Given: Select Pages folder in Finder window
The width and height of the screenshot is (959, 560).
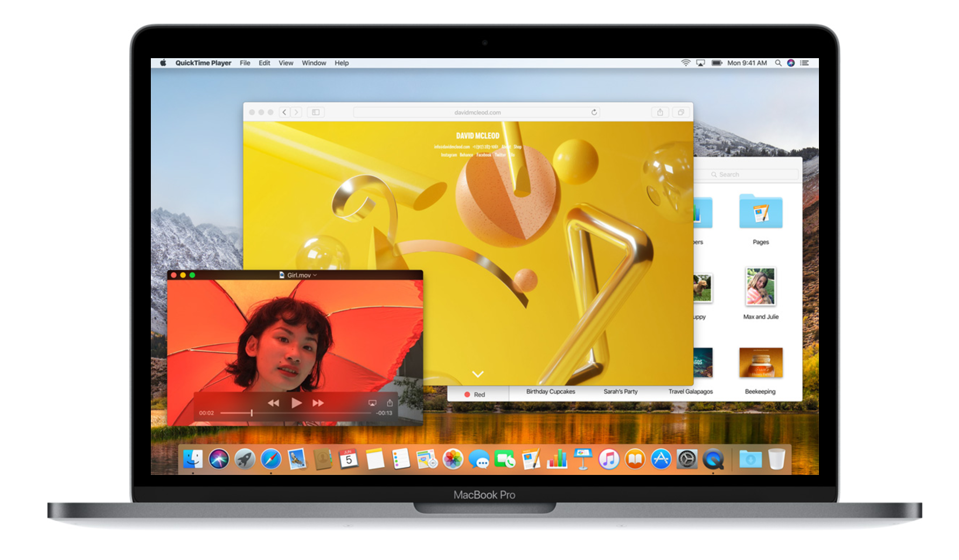Looking at the screenshot, I should coord(761,211).
